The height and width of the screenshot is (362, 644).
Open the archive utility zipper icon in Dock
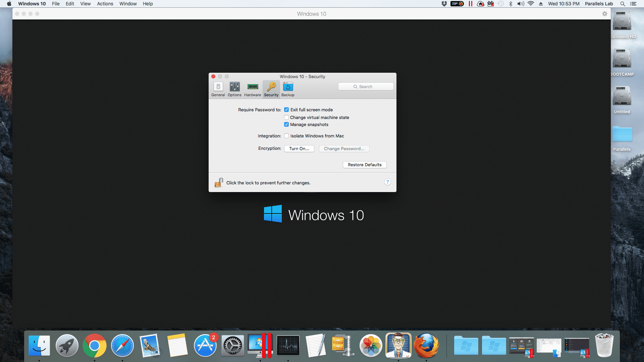pyautogui.click(x=343, y=345)
